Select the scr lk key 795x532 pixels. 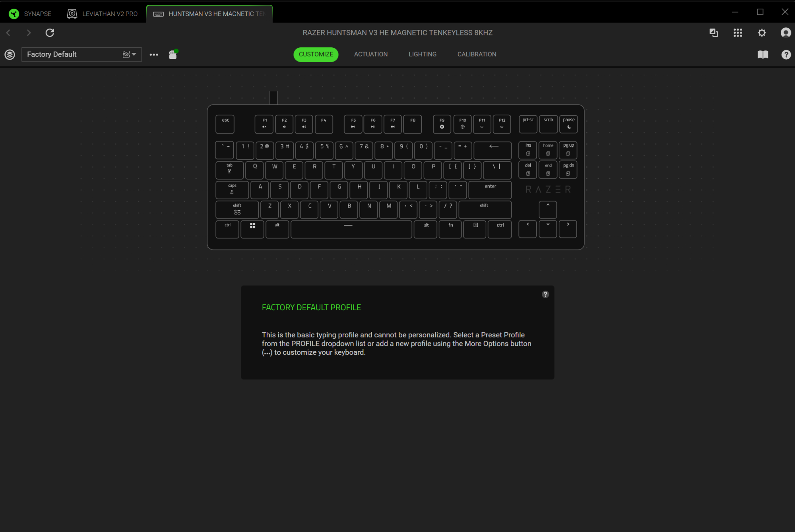point(549,124)
